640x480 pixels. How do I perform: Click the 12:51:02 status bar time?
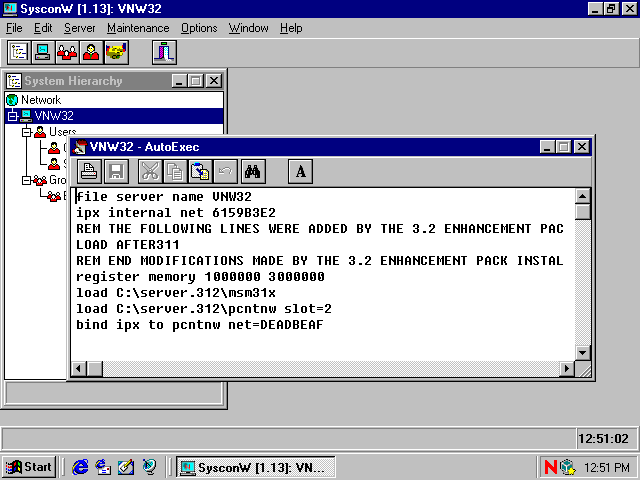(x=603, y=439)
